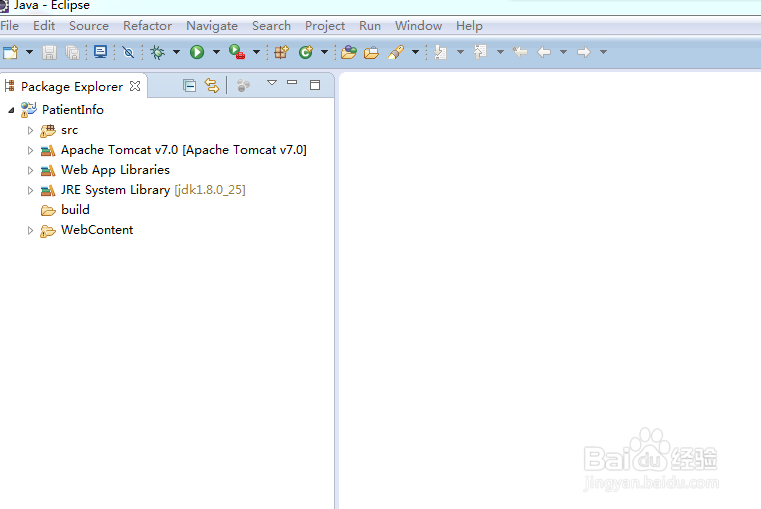
Task: Open the Navigate menu
Action: tap(212, 26)
